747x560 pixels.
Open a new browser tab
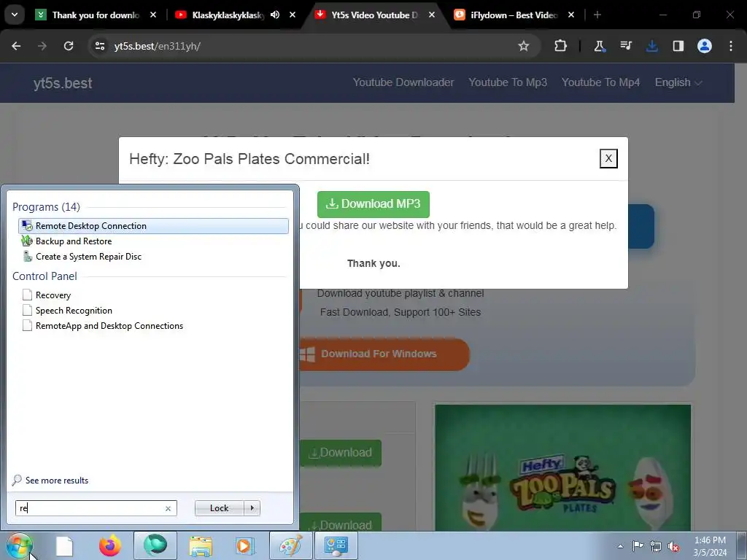click(597, 15)
